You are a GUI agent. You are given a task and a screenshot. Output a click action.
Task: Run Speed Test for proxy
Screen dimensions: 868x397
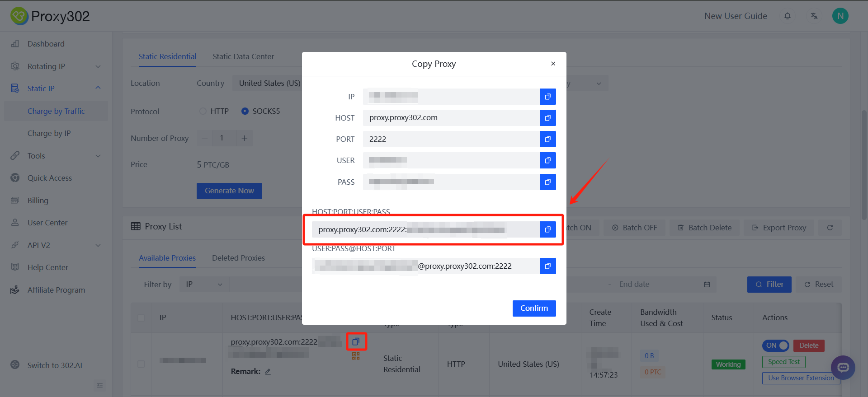pyautogui.click(x=784, y=362)
